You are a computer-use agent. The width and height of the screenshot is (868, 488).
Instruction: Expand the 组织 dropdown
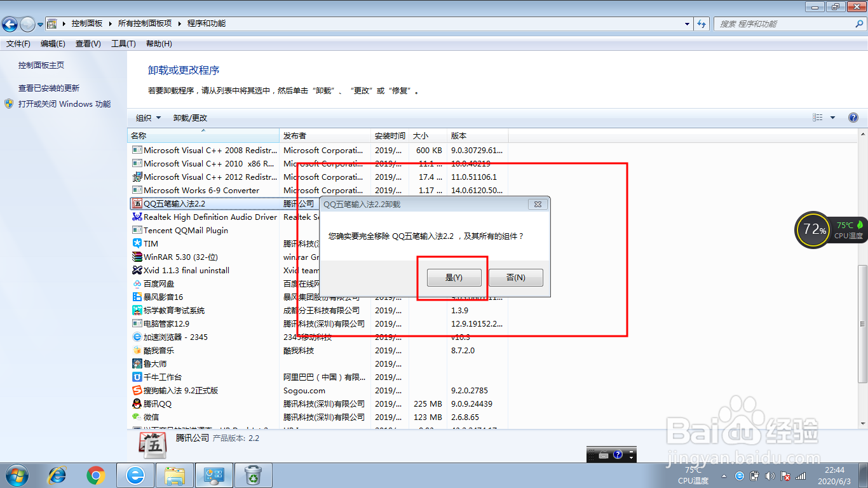click(x=149, y=118)
